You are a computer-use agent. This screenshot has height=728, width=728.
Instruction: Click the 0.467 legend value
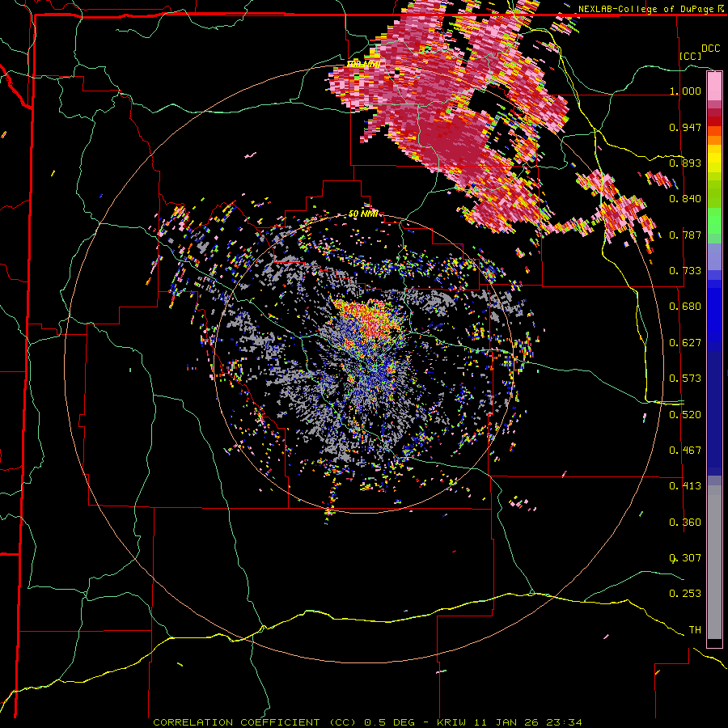pyautogui.click(x=685, y=451)
